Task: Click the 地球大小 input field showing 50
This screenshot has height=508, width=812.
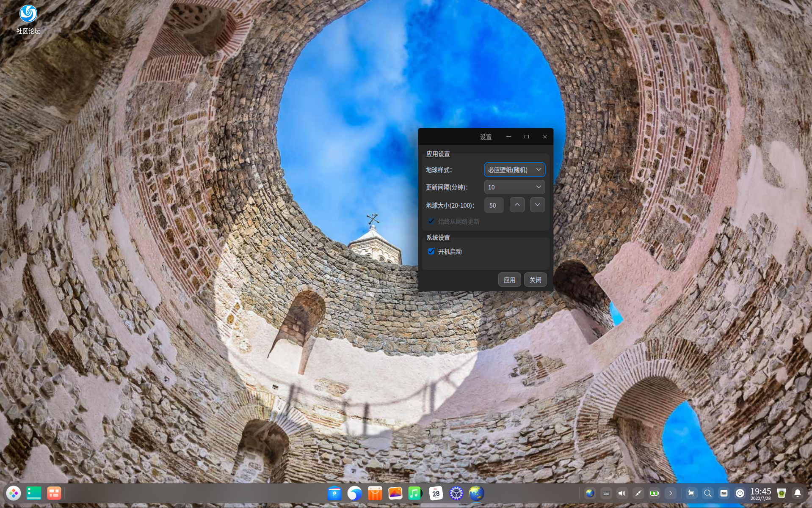Action: tap(494, 205)
